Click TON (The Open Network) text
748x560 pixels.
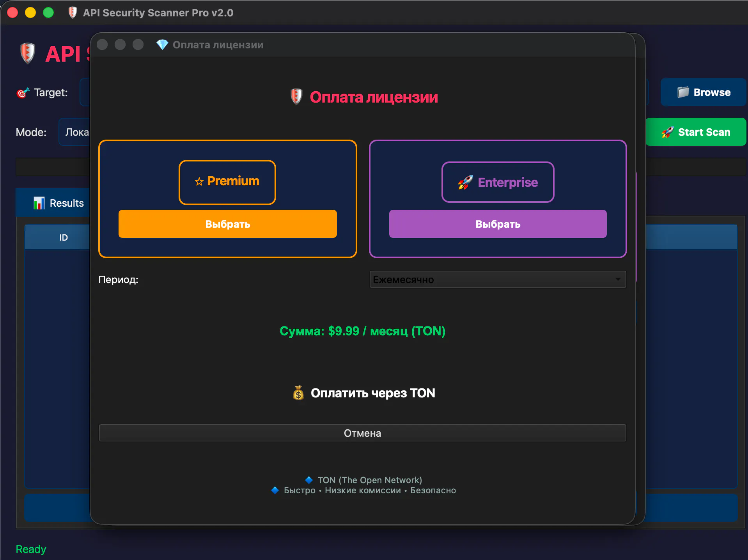370,480
